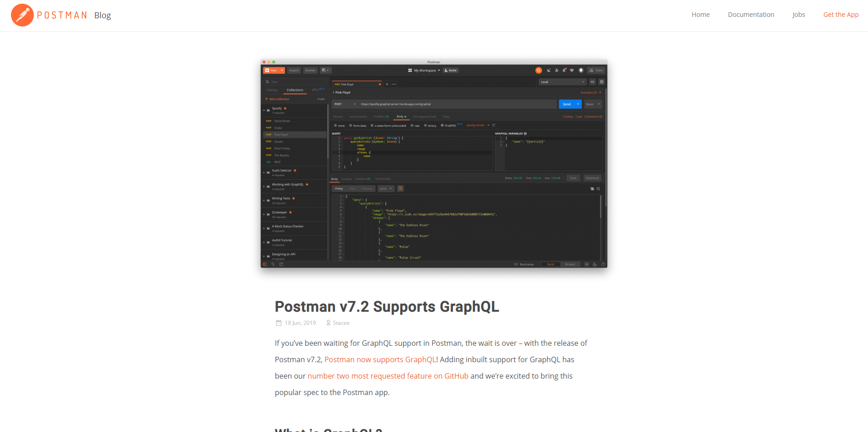
Task: Open the environment settings gear icon
Action: coord(602,82)
